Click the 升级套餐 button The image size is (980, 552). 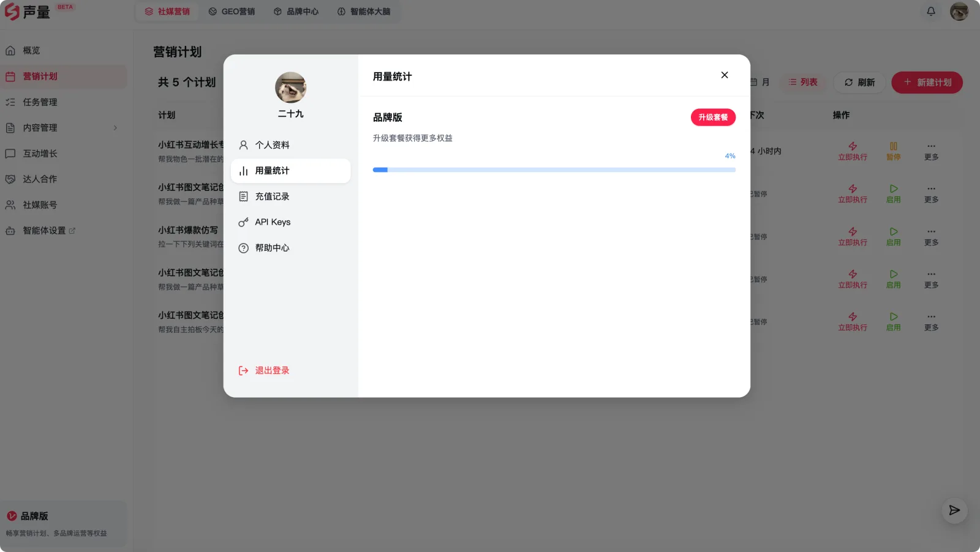713,117
